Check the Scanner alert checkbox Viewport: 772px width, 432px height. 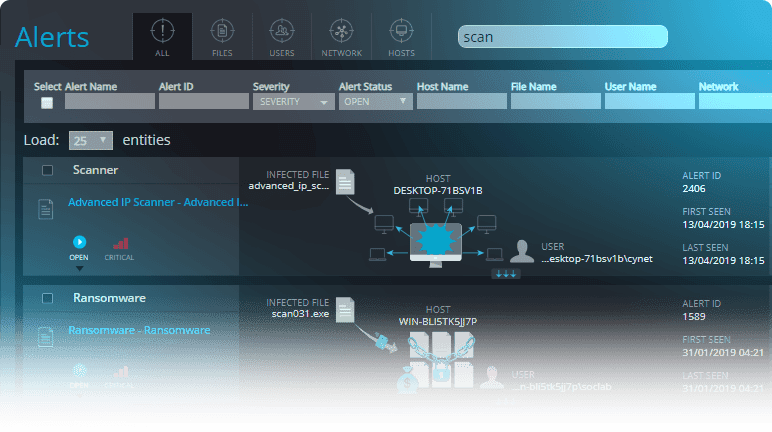pos(47,171)
